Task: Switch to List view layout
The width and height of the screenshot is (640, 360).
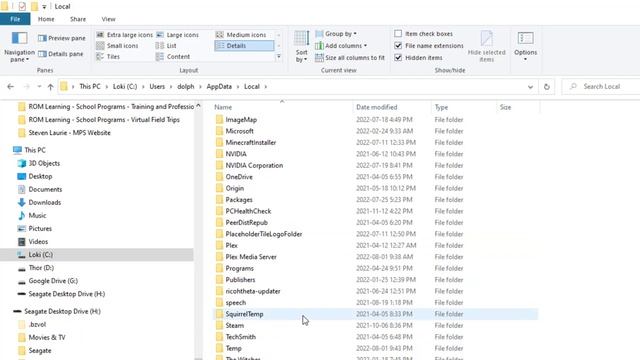Action: tap(166, 46)
